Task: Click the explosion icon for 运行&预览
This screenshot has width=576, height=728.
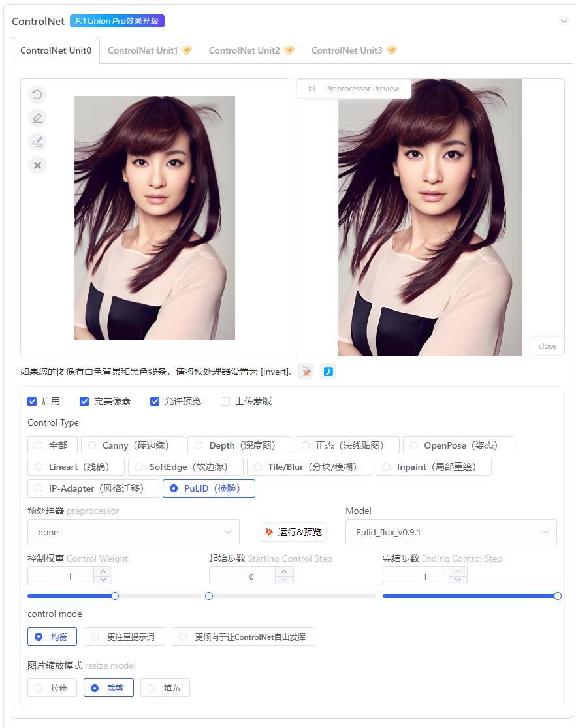Action: click(x=268, y=531)
